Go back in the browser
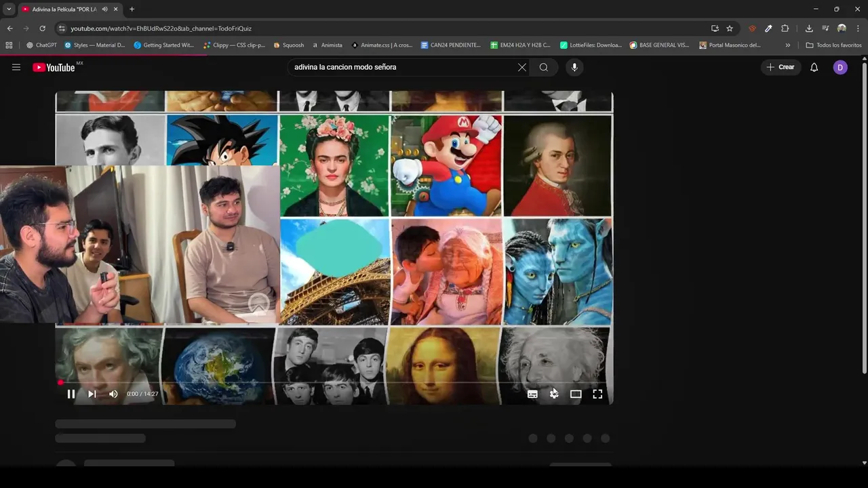868x488 pixels. point(9,28)
